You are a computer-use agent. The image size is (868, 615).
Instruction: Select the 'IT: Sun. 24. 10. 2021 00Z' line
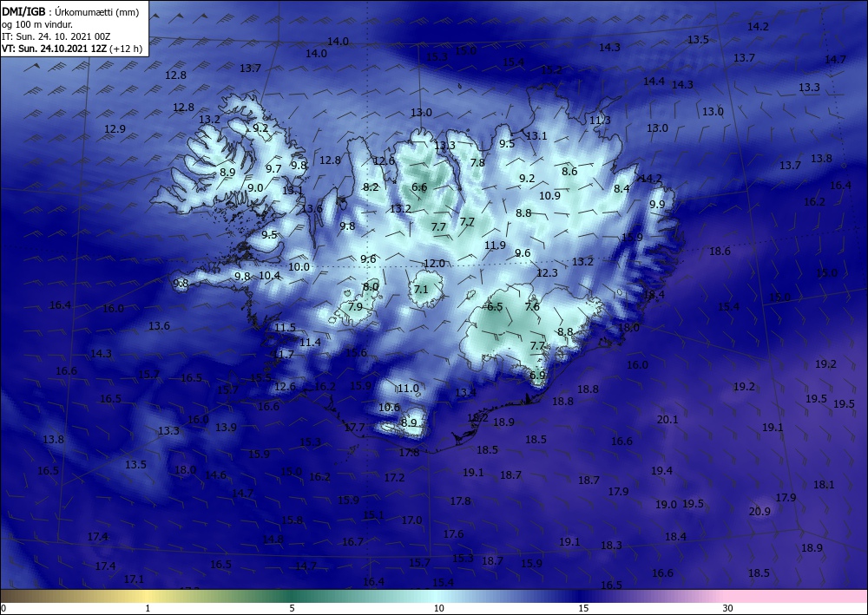[x=56, y=36]
